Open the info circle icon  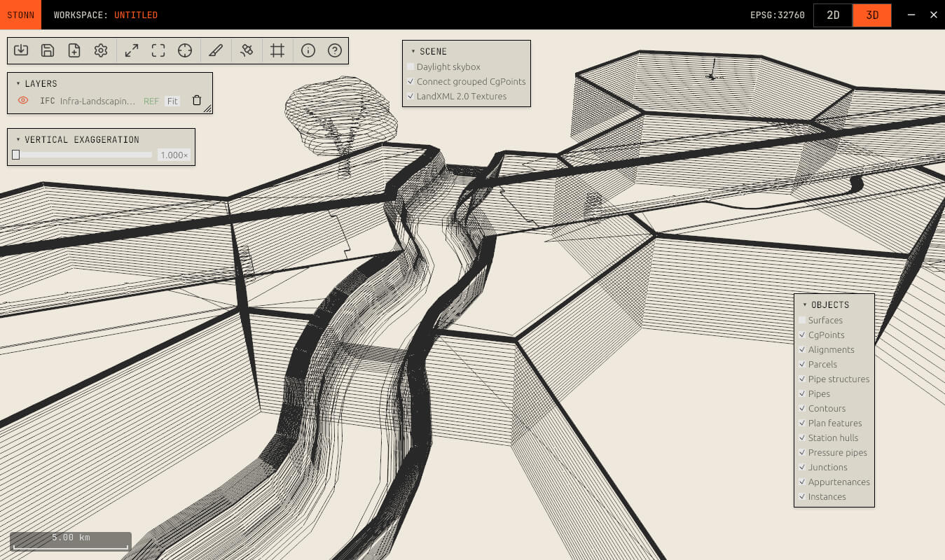(x=308, y=50)
